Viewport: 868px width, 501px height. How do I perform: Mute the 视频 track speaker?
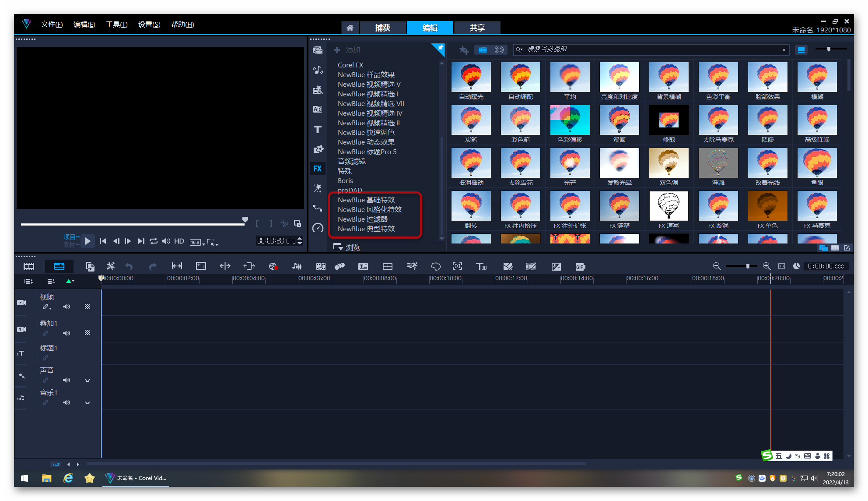click(66, 307)
